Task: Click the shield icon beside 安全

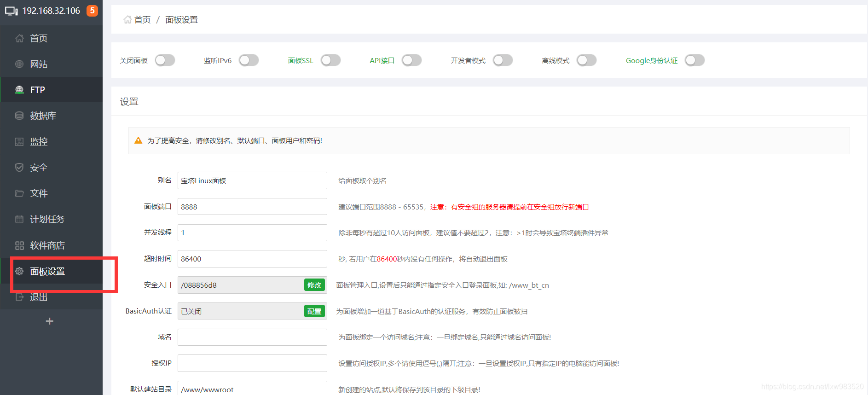Action: click(x=19, y=168)
